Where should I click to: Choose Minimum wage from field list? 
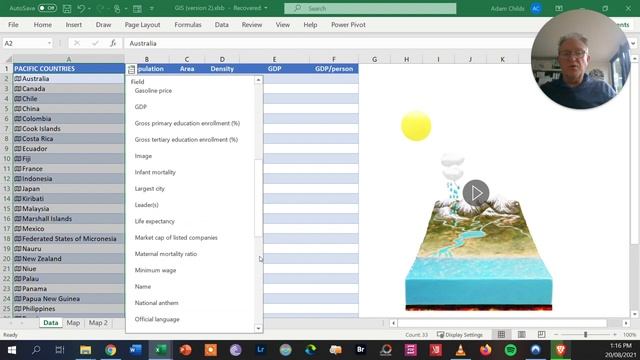click(155, 270)
